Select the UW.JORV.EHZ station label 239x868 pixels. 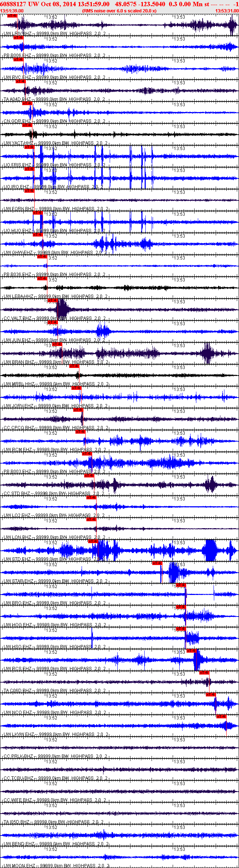[x=19, y=406]
